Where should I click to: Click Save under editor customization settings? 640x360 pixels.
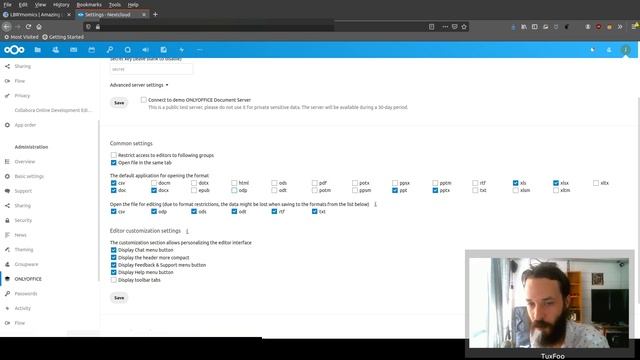[x=119, y=298]
